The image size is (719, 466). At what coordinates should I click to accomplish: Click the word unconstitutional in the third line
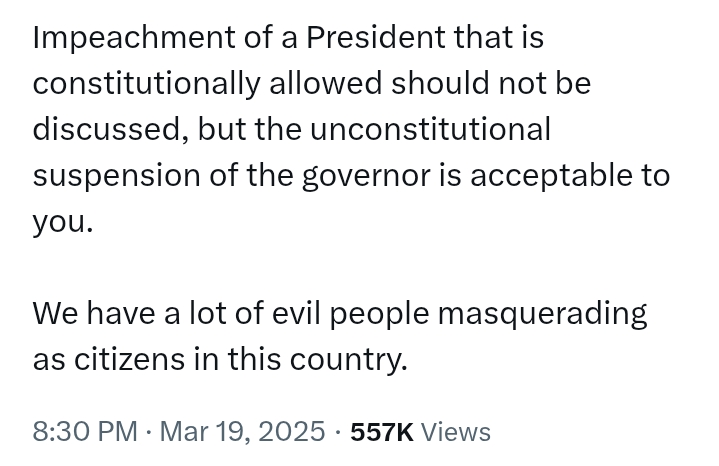pos(430,129)
